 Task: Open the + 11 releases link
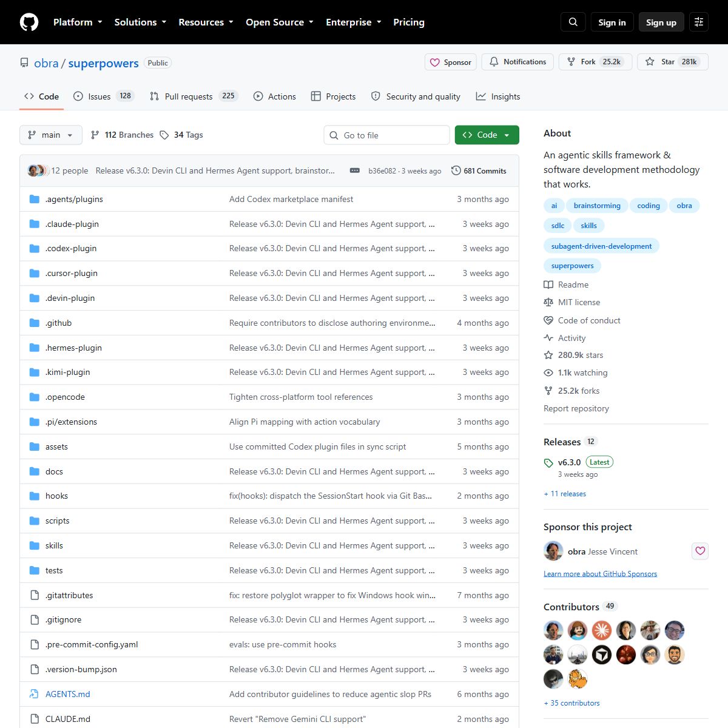coord(565,494)
